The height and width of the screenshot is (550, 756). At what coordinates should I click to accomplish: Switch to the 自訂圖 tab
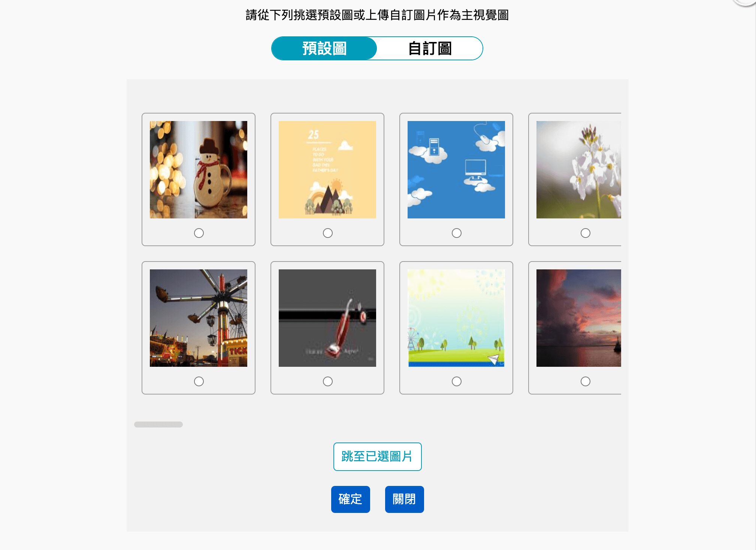430,48
